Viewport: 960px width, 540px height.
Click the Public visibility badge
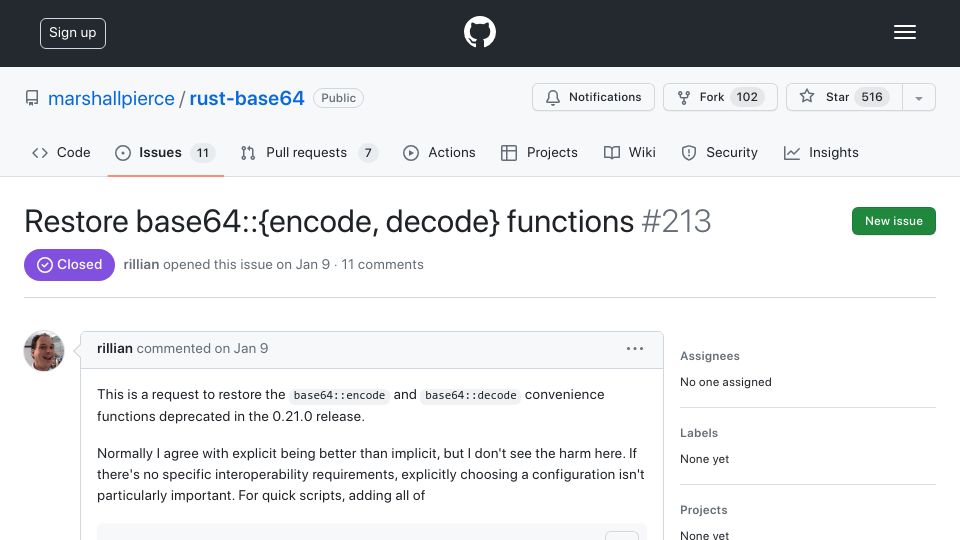point(338,98)
